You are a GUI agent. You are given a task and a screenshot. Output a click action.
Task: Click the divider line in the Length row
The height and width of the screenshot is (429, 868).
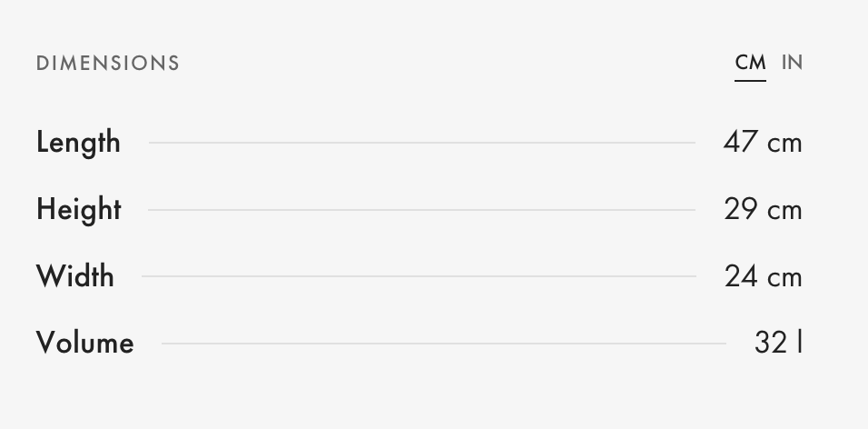[x=421, y=143]
